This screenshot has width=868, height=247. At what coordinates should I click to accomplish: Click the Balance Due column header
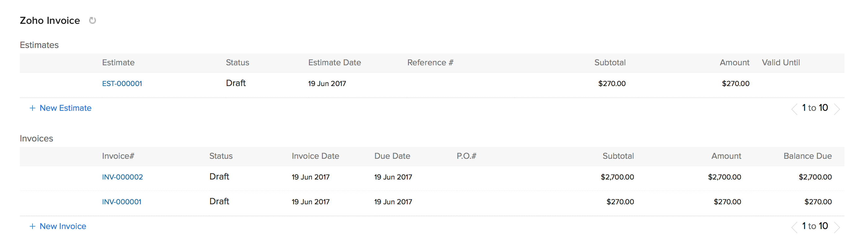(x=807, y=156)
